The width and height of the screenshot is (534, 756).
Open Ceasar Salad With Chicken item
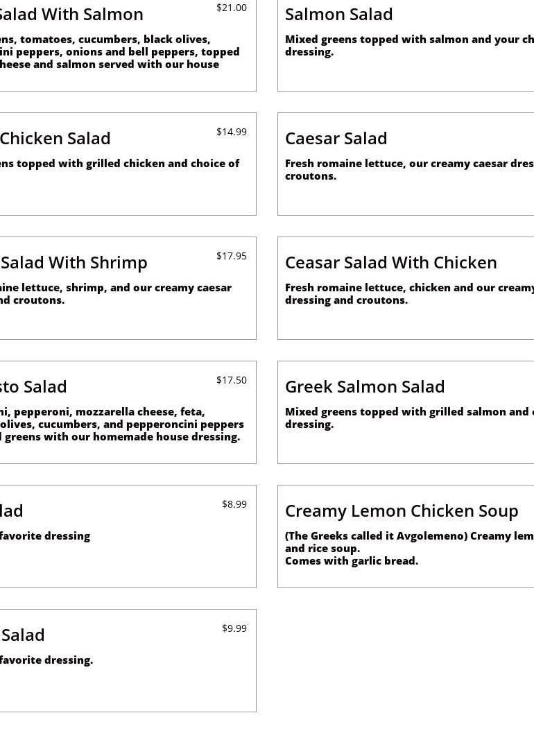pyautogui.click(x=390, y=263)
